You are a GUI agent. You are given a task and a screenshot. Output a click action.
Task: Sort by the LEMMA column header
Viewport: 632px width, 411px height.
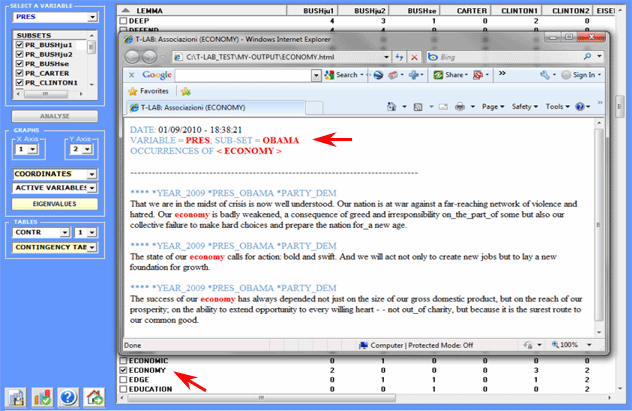[x=202, y=10]
